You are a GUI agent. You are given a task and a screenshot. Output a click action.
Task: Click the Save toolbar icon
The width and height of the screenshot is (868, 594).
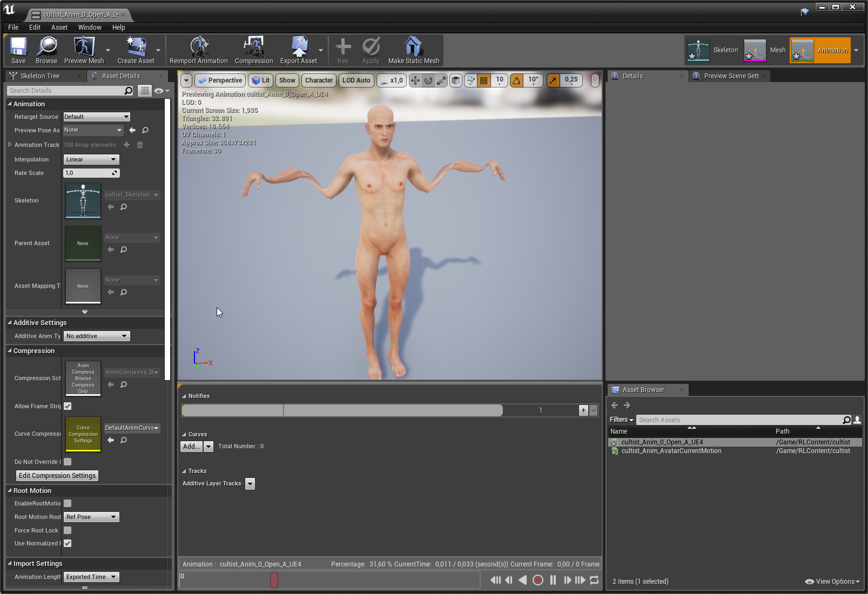pos(18,50)
